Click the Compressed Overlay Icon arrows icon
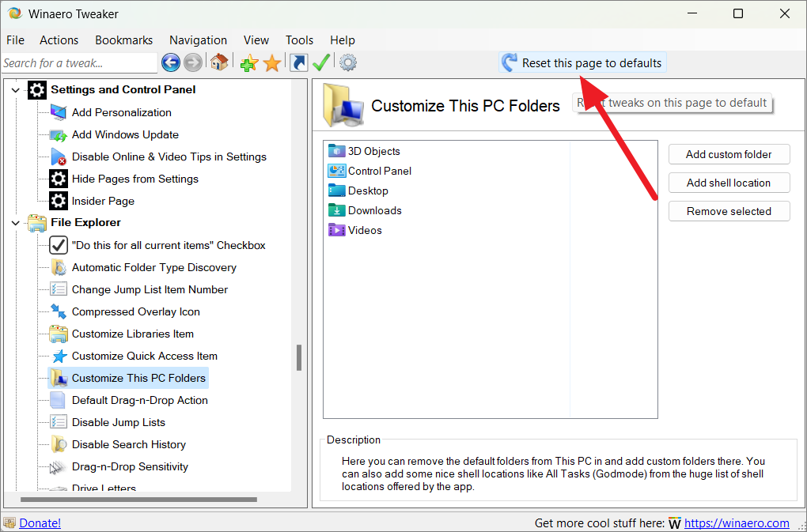Image resolution: width=807 pixels, height=532 pixels. [x=59, y=311]
